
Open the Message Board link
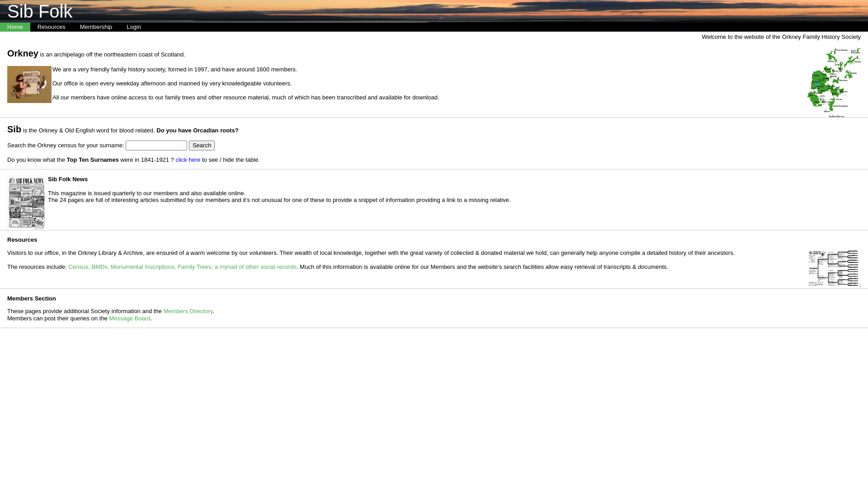click(x=129, y=319)
